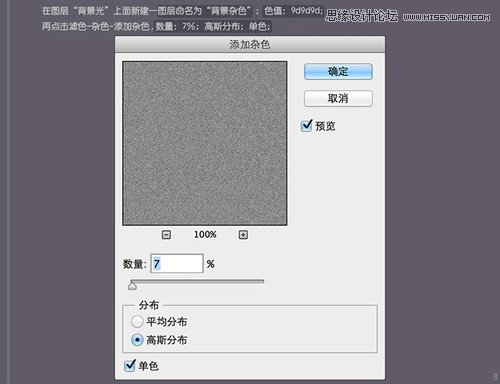Viewport: 500px width, 384px height.
Task: Select the 高斯分布 radio button
Action: point(137,340)
